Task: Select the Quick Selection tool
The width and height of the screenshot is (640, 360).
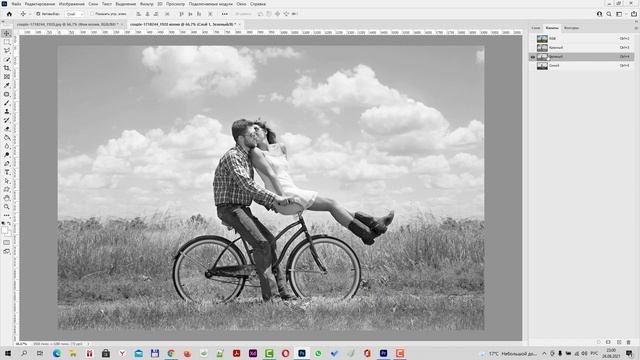Action: tap(7, 60)
